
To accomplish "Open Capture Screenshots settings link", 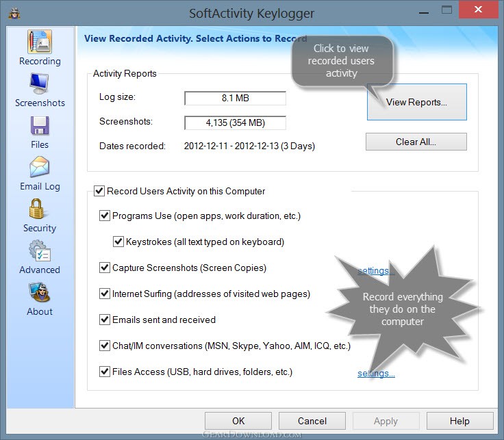I will point(376,271).
